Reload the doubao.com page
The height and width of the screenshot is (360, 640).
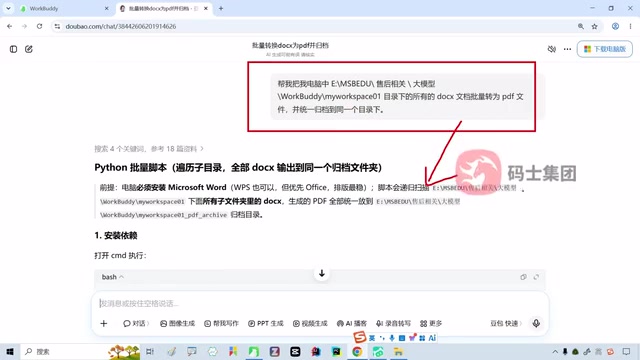pos(39,26)
